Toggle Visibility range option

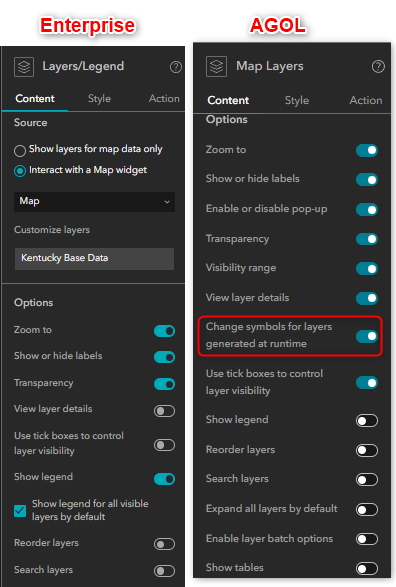[x=367, y=268]
